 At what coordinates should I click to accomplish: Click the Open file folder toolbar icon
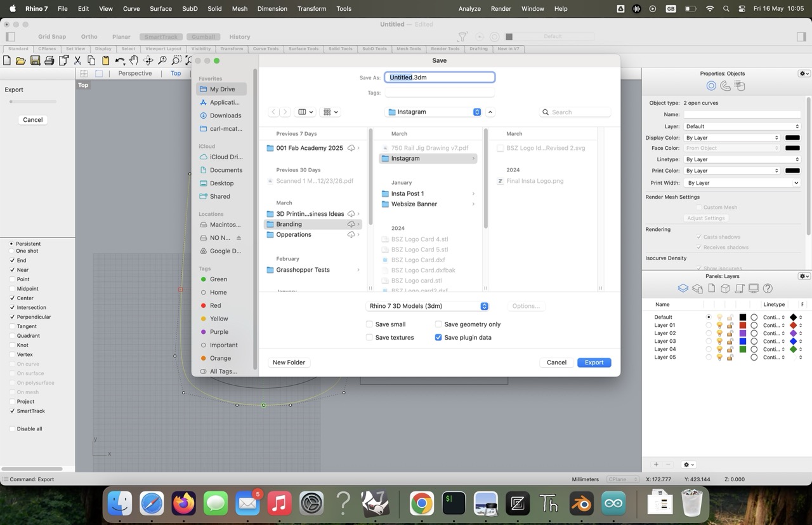[21, 60]
